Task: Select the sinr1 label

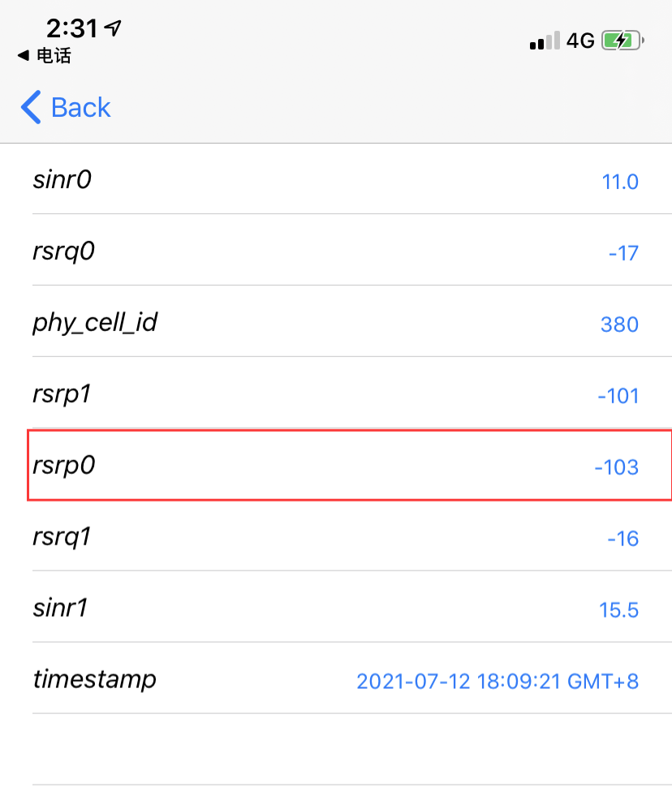Action: point(60,608)
